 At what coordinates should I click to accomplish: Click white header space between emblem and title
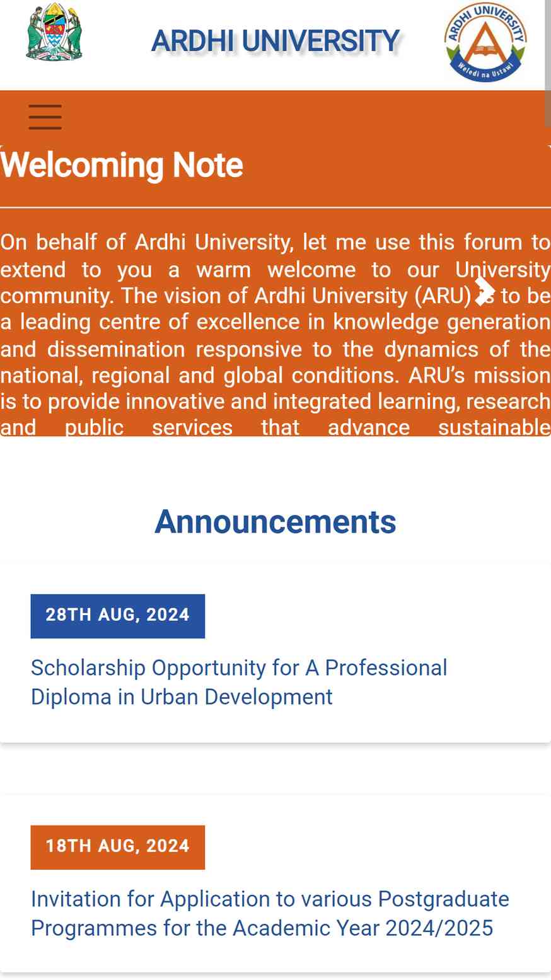pyautogui.click(x=117, y=42)
